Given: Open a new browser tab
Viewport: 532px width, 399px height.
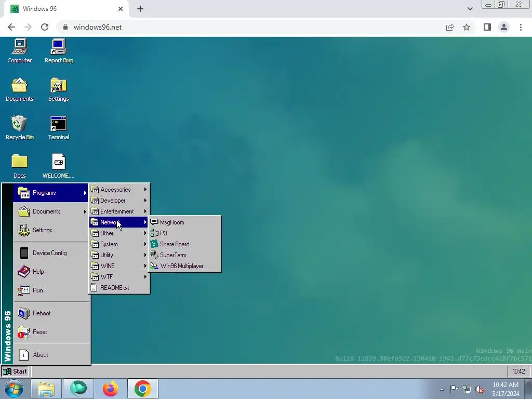Looking at the screenshot, I should coord(140,9).
